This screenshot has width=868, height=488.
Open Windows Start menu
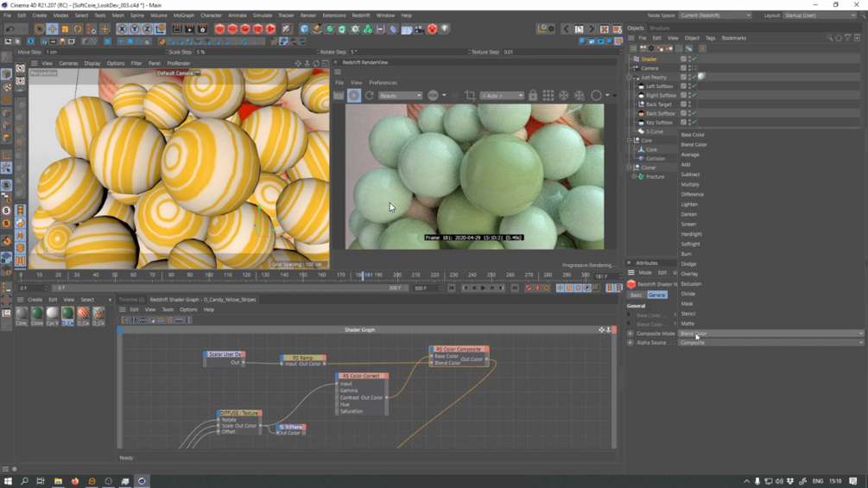pos(8,481)
